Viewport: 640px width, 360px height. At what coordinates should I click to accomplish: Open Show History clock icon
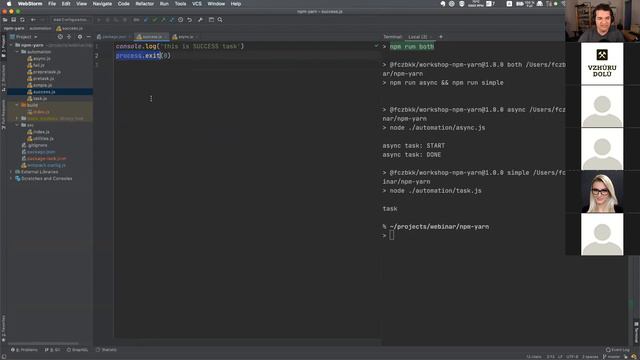(180, 20)
